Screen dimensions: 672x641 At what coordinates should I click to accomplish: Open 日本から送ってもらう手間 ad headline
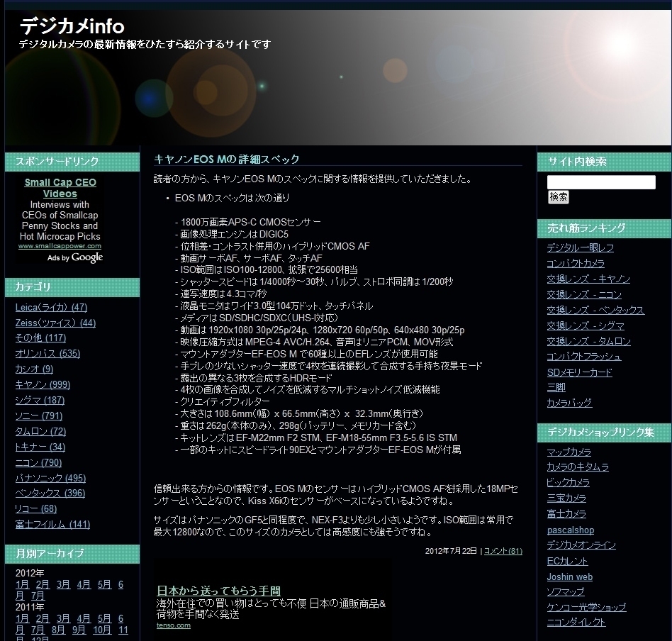218,591
